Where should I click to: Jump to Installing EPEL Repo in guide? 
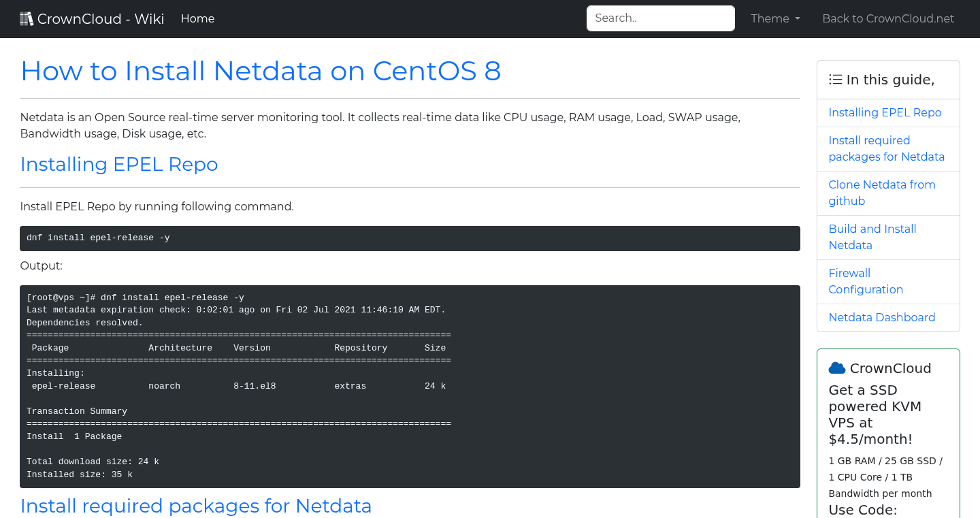pyautogui.click(x=885, y=113)
